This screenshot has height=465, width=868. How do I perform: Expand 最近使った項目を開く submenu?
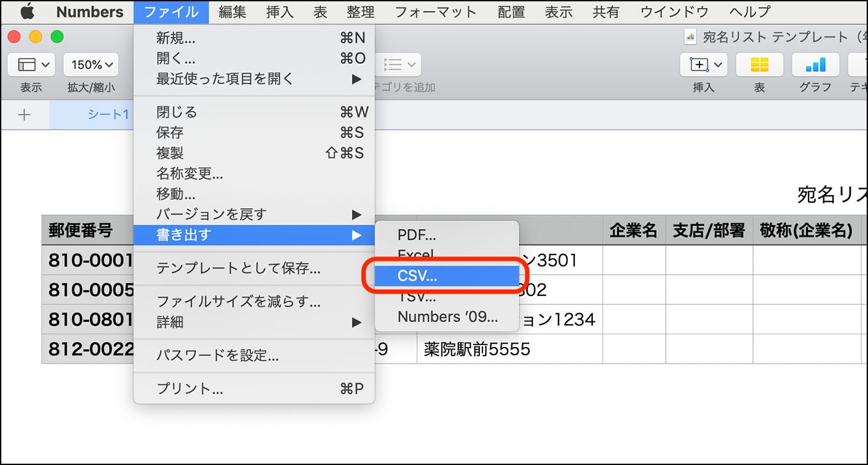(x=254, y=79)
